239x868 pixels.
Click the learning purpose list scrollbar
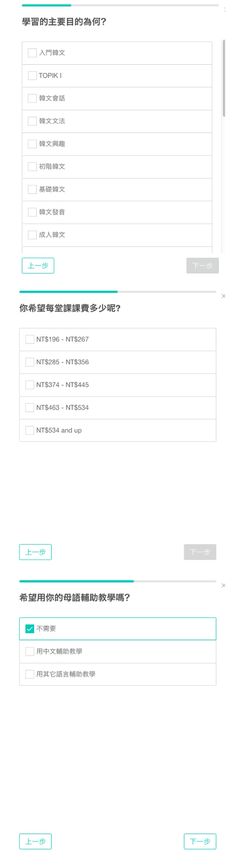tap(224, 78)
